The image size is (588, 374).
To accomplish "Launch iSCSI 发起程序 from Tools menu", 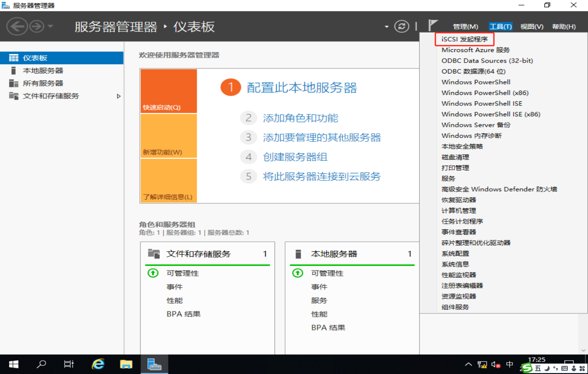I will pyautogui.click(x=464, y=39).
